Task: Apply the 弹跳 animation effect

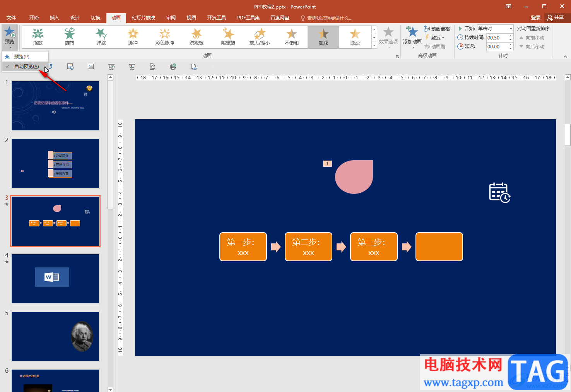Action: (101, 37)
